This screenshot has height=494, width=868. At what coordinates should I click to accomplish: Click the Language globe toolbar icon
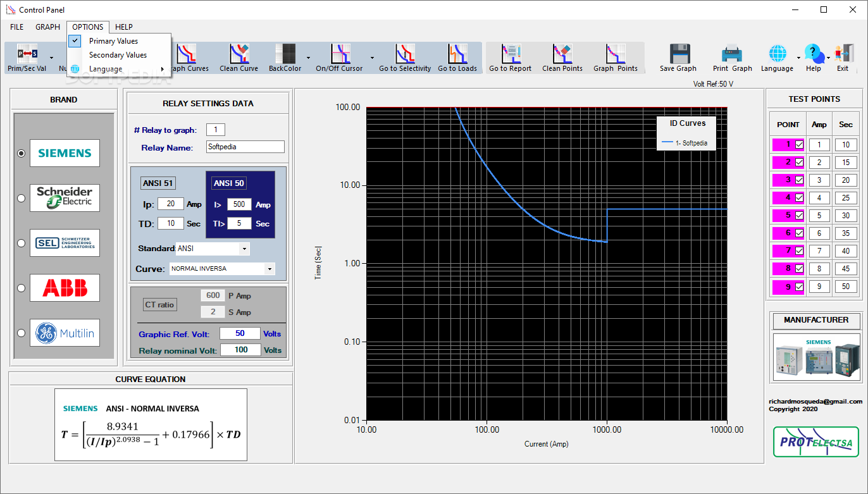click(778, 54)
